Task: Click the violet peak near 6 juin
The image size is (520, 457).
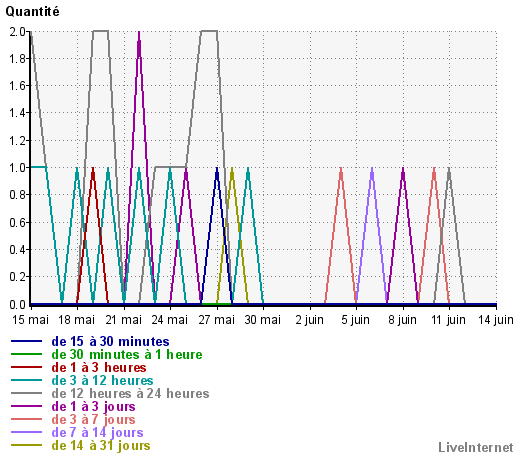Action: tap(372, 169)
